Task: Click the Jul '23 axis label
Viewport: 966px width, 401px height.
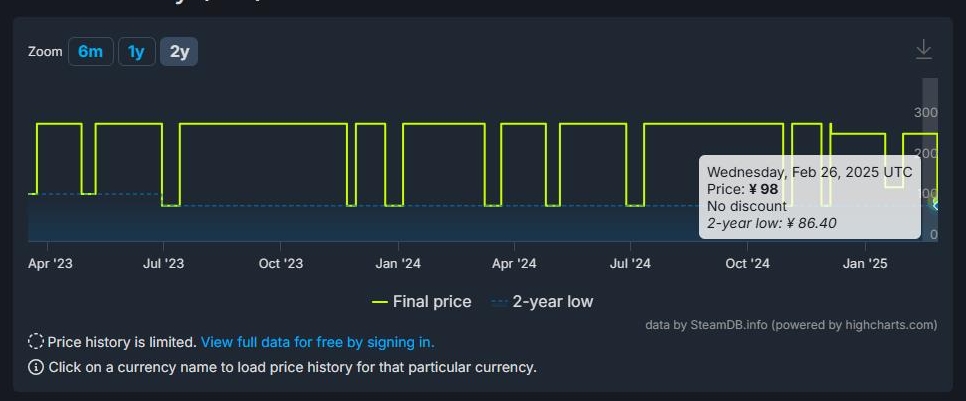Action: (163, 264)
